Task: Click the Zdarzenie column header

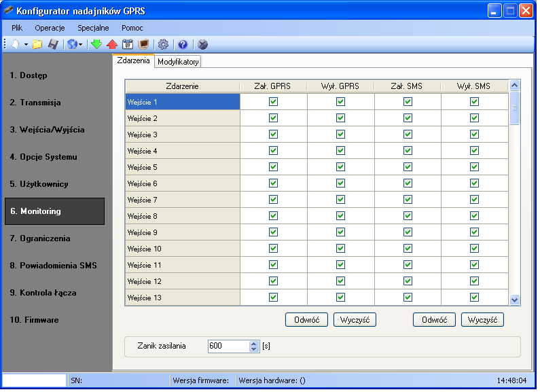Action: 183,86
